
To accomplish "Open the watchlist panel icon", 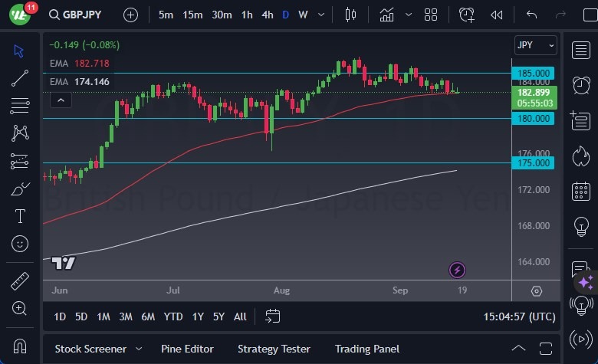I will point(580,51).
